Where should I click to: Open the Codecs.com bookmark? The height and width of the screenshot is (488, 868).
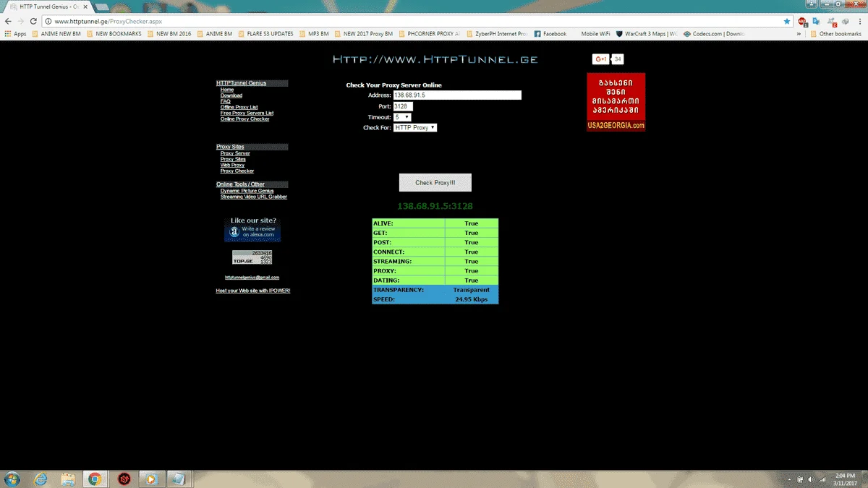(715, 34)
